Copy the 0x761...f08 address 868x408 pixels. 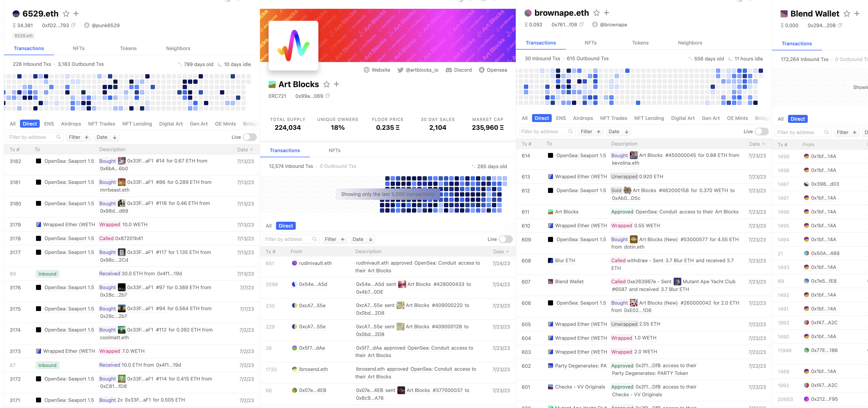(581, 25)
